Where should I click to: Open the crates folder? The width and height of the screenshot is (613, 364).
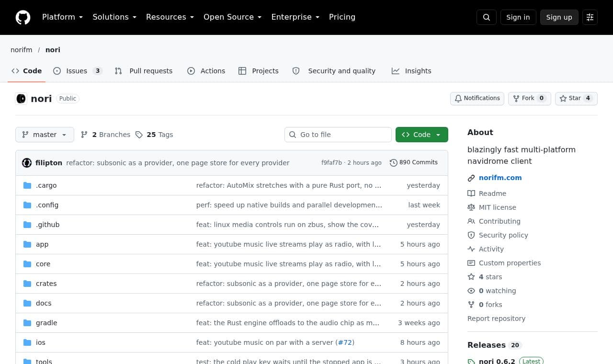[46, 284]
